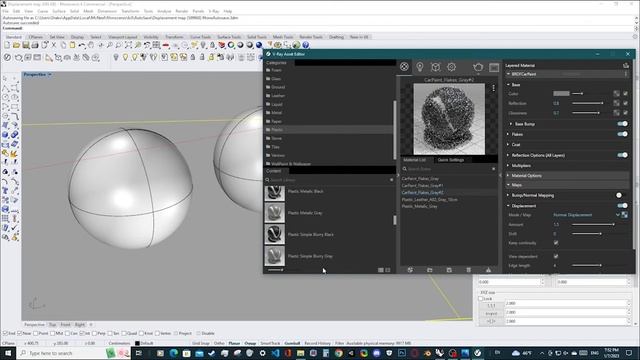
Task: Collapse the Maps section
Action: [509, 185]
